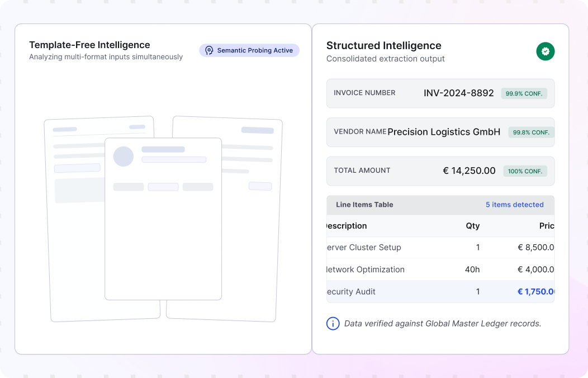Click the Description column header

coord(347,226)
